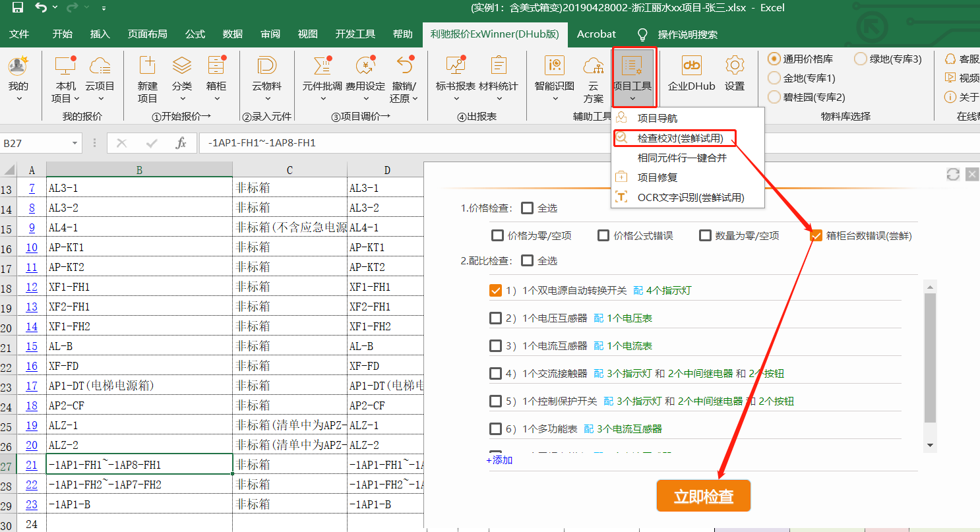Open hyperlink 7 in column A
This screenshot has height=532, width=980.
click(32, 188)
